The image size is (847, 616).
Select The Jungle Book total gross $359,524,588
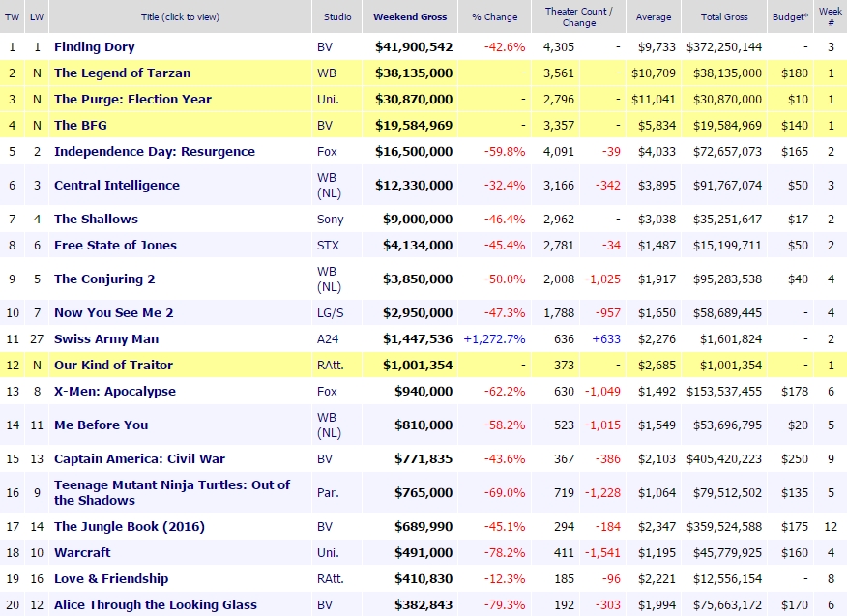pyautogui.click(x=724, y=526)
